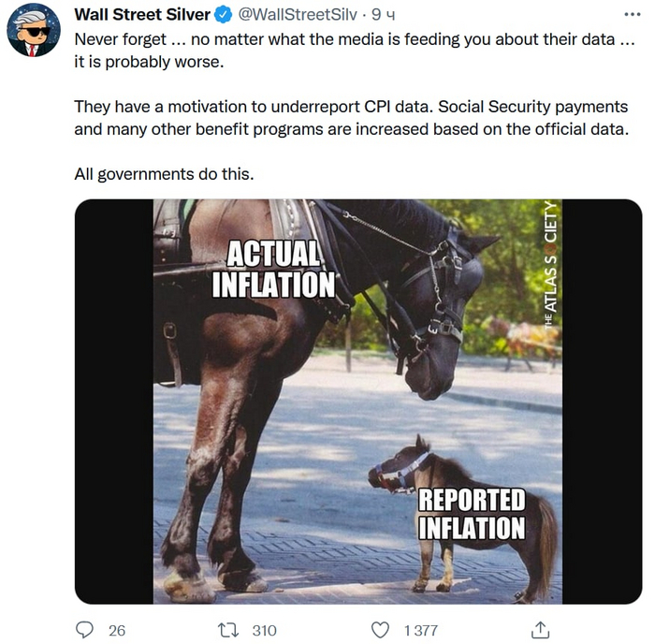Click the share upload icon

(x=540, y=629)
